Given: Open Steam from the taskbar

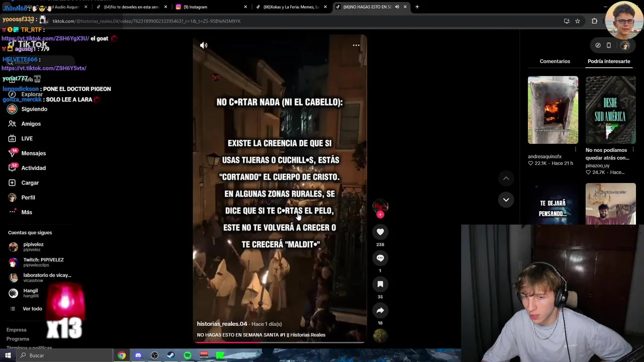Looking at the screenshot, I should coord(171,355).
